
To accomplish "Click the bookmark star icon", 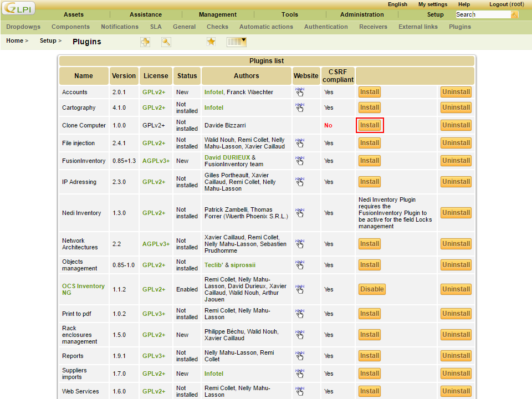I will tap(211, 42).
